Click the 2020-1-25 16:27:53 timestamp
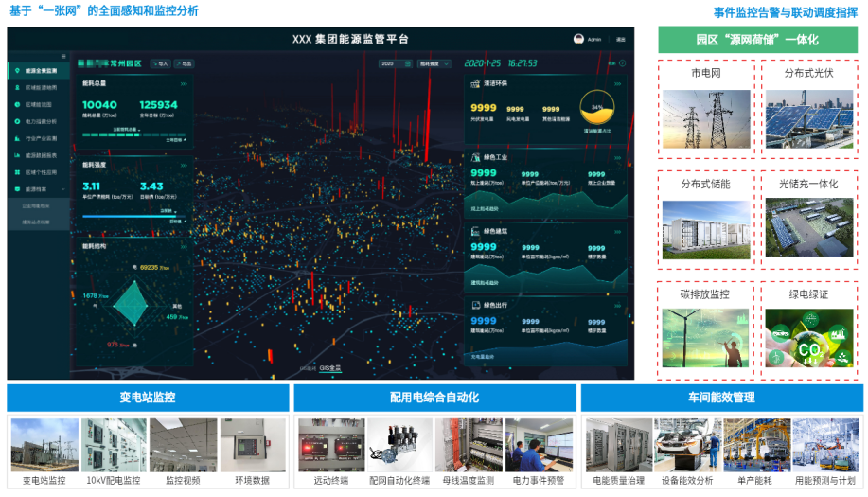Viewport: 868px width, 497px height. click(501, 63)
